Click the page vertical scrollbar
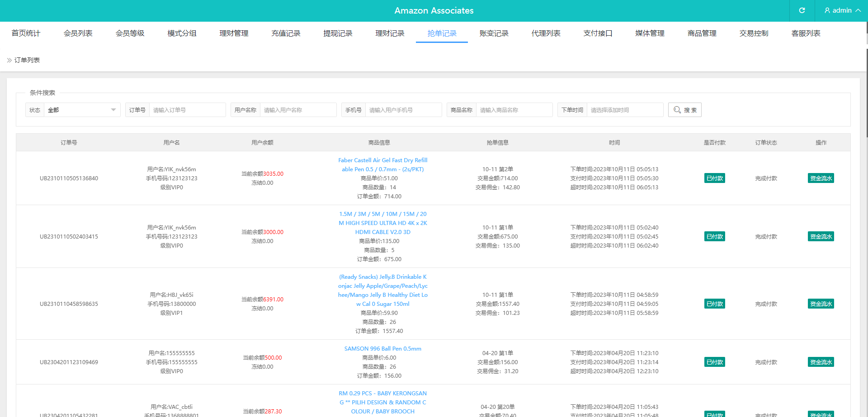Viewport: 868px width, 417px height. tap(867, 90)
